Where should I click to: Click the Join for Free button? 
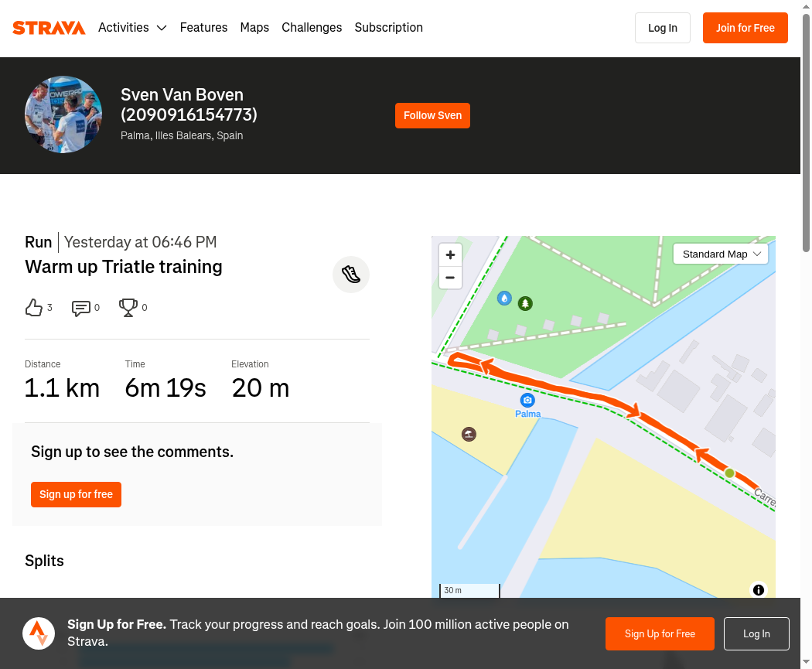click(x=745, y=28)
